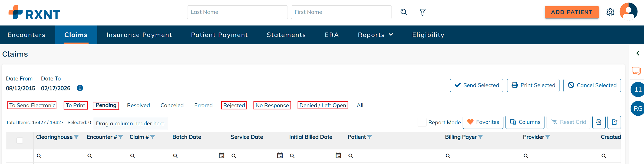Open the user profile avatar
644x164 pixels.
coord(628,12)
